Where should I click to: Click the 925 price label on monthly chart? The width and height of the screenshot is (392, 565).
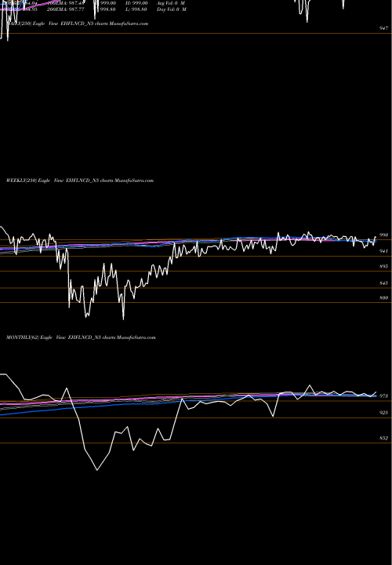point(383,413)
